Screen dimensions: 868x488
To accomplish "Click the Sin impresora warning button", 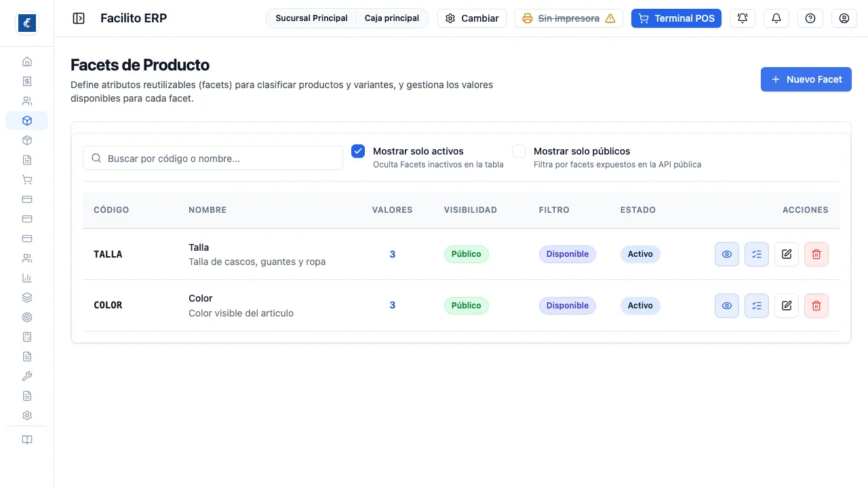I will (x=569, y=18).
